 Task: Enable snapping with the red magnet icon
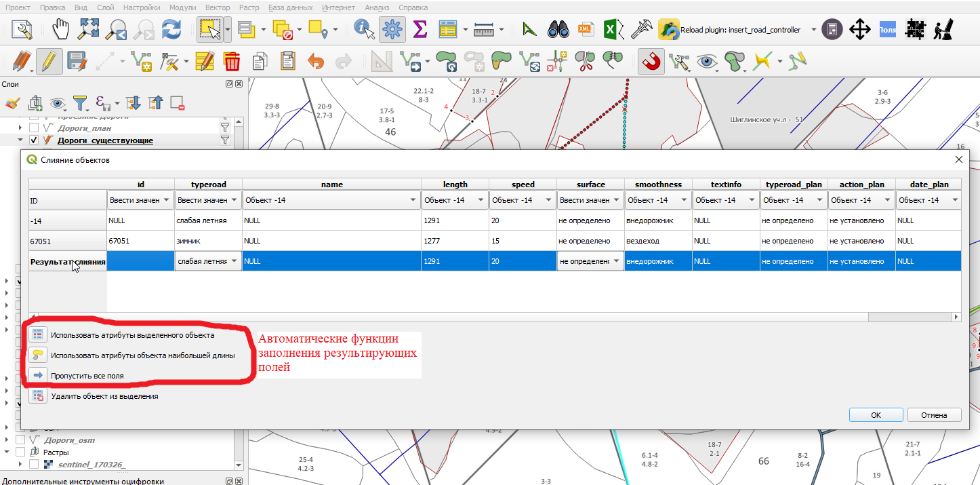[x=651, y=62]
